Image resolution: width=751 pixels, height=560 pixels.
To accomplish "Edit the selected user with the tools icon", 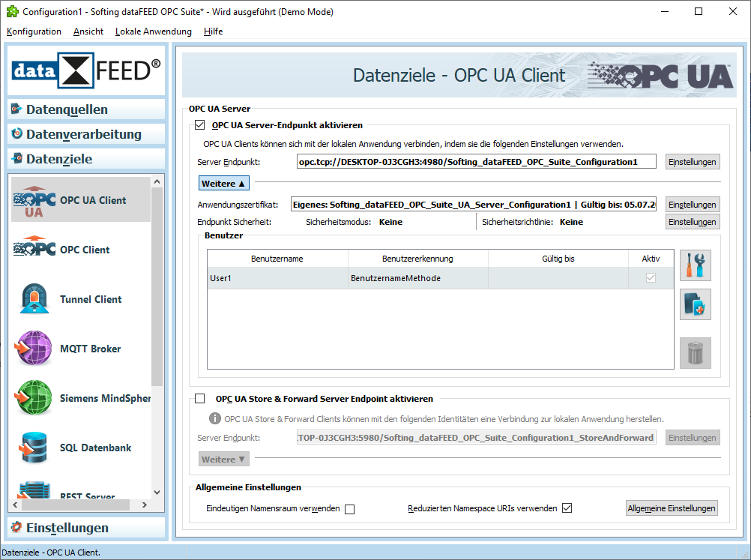I will (696, 265).
